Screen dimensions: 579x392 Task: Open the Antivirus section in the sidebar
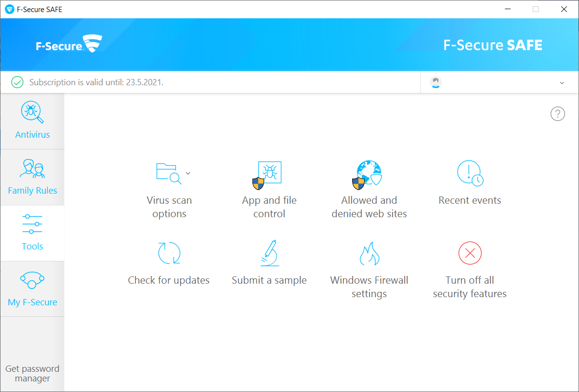pos(32,120)
